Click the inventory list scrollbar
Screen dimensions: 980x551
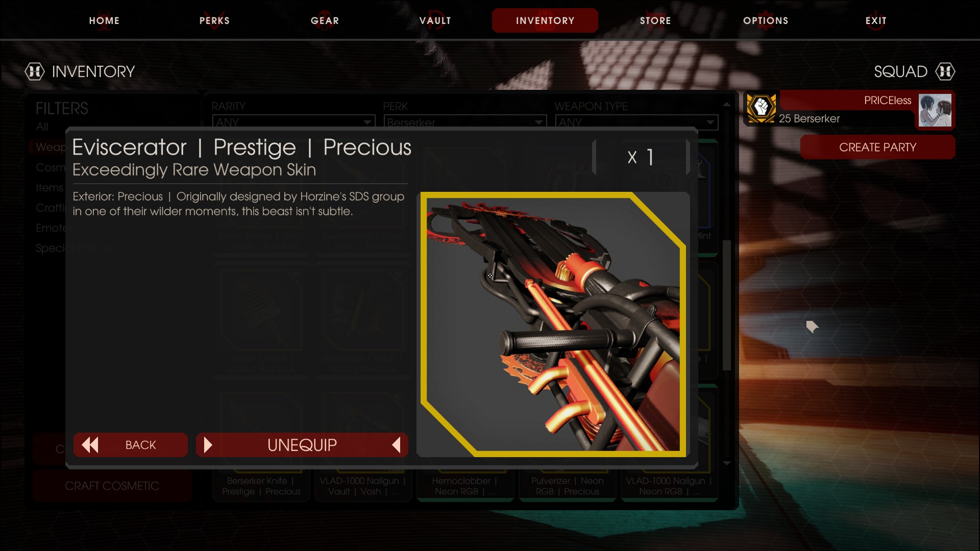point(727,305)
